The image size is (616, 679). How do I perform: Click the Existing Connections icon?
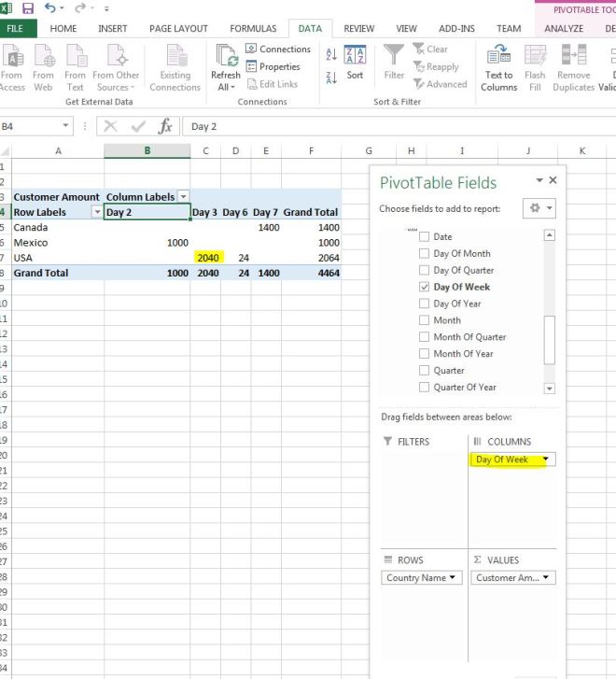175,58
